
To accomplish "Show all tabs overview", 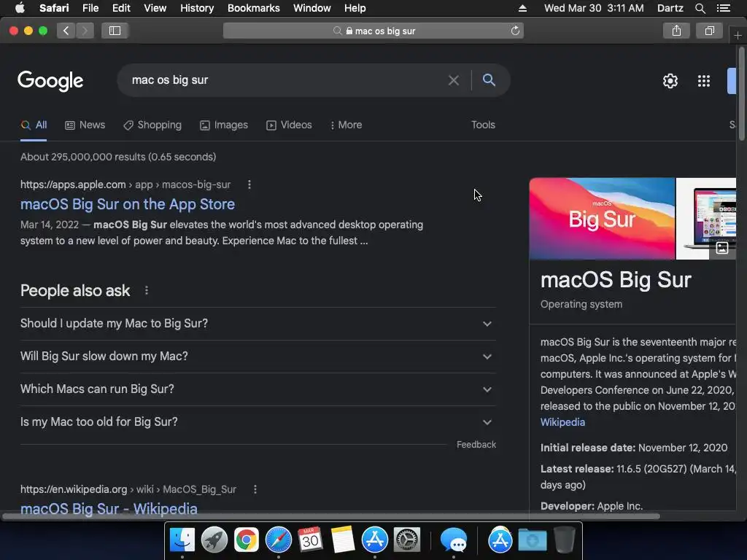I will (709, 31).
